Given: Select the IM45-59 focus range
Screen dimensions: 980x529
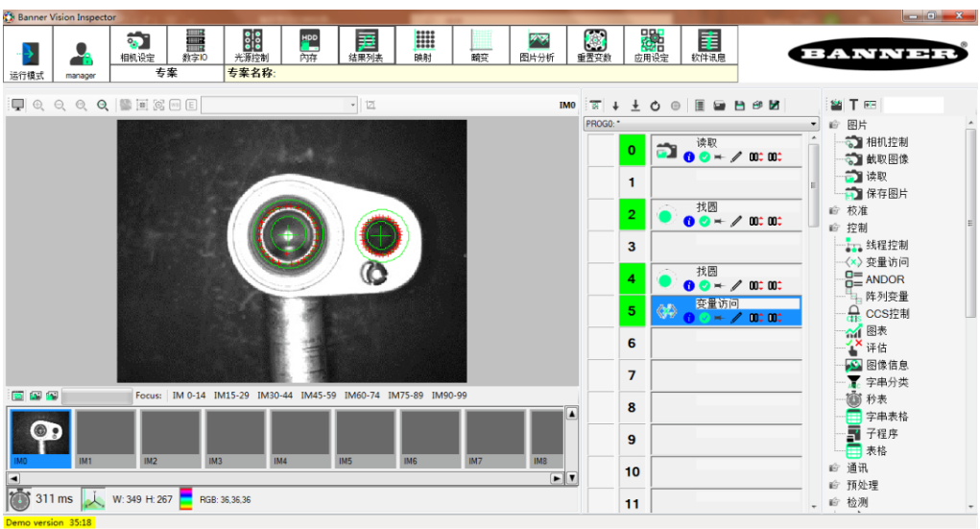Looking at the screenshot, I should click(x=318, y=396).
